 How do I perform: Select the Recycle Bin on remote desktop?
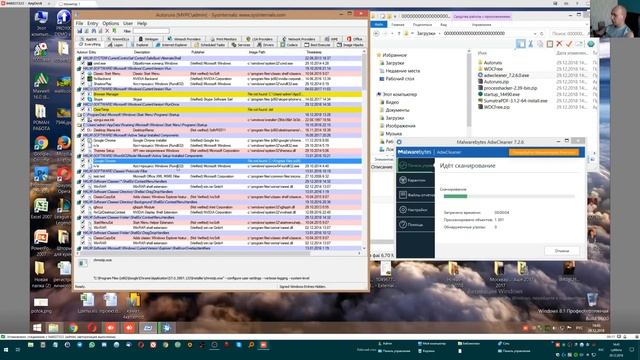click(592, 299)
